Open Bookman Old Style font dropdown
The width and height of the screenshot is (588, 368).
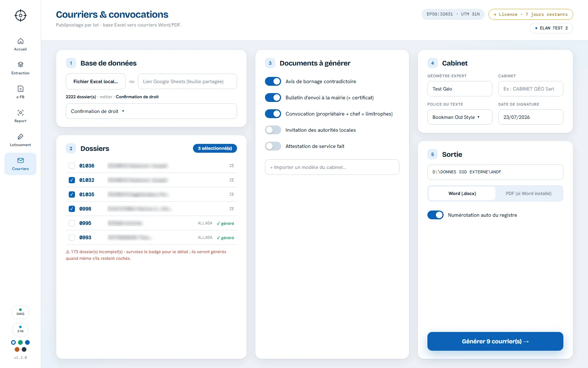coord(460,117)
